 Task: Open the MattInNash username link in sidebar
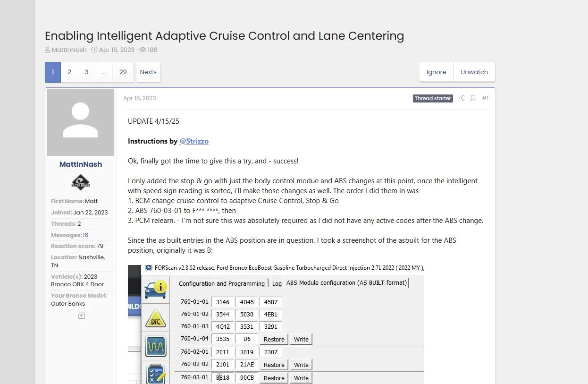(x=81, y=164)
